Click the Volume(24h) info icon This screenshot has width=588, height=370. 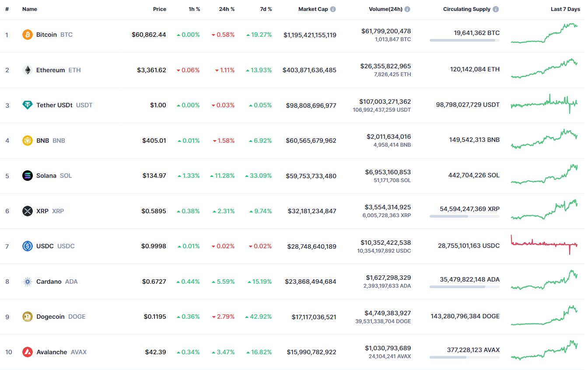coord(407,9)
